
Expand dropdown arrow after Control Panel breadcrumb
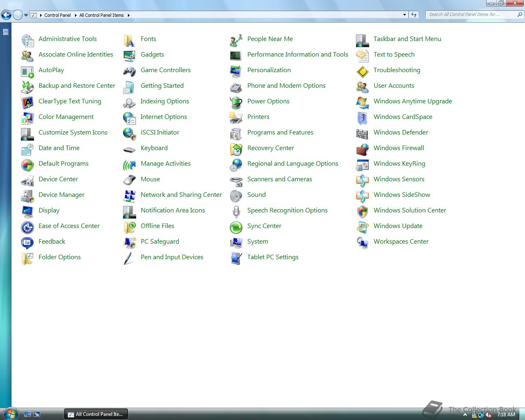[x=75, y=15]
